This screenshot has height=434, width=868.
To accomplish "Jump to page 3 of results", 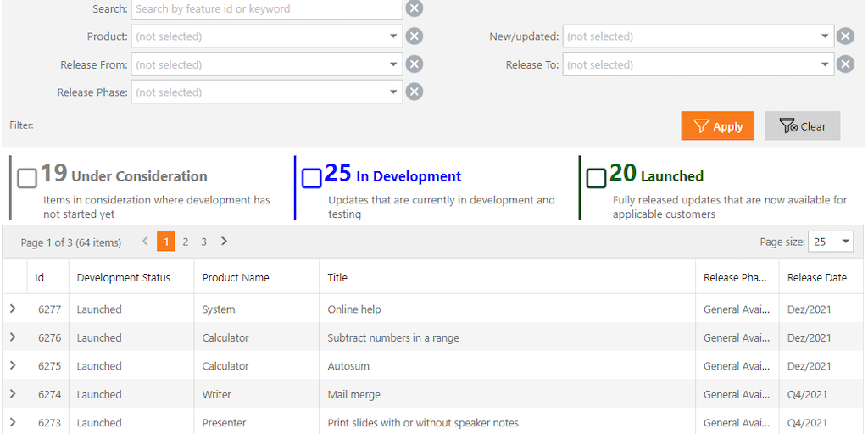I will [203, 242].
